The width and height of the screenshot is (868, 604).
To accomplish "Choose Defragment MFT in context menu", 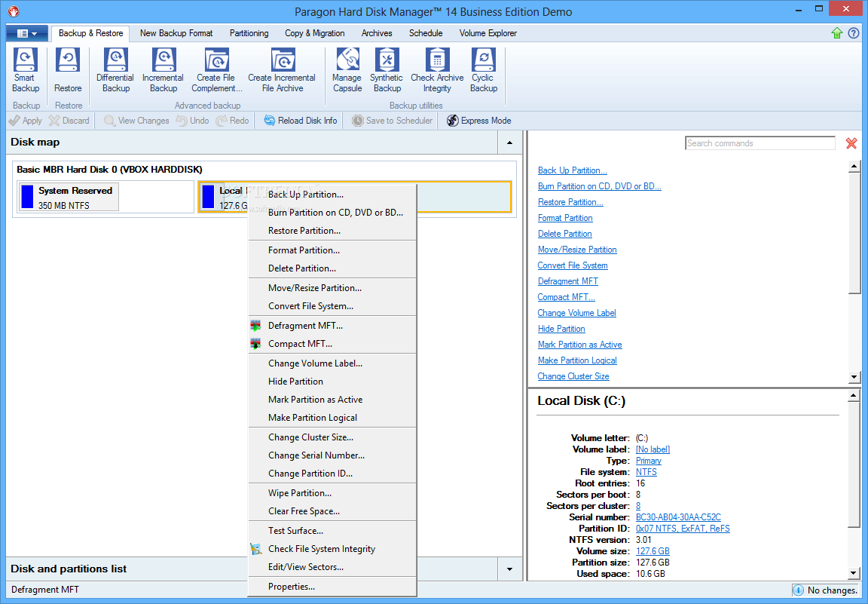I will [332, 326].
